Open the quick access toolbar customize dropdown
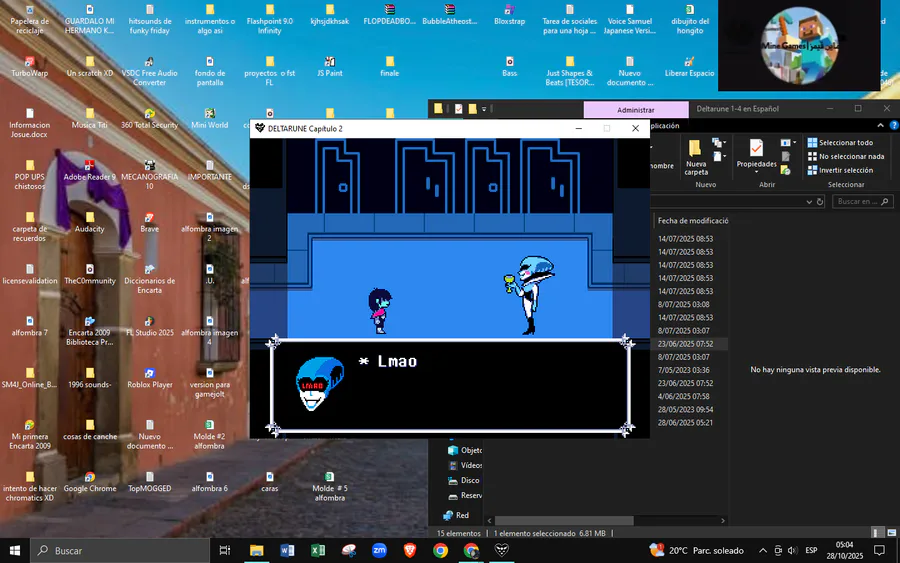Viewport: 900px width, 563px height. (x=484, y=109)
